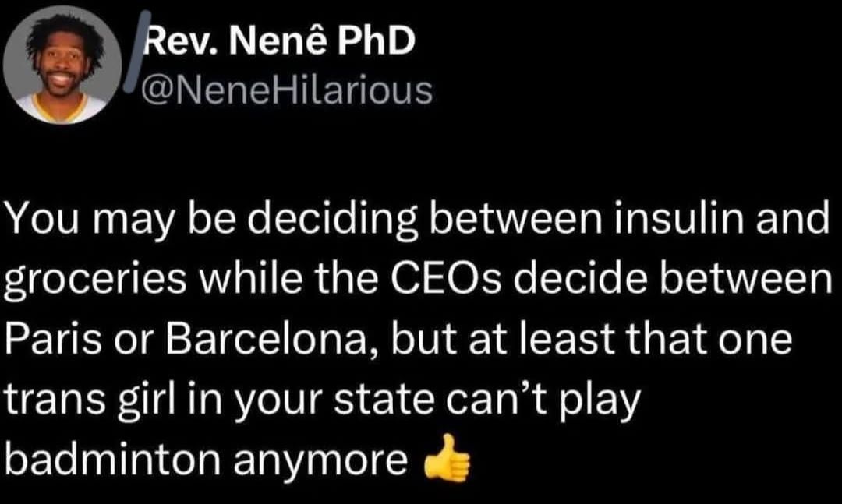
Task: Click the PhD suffix in the display name
Action: [x=375, y=41]
